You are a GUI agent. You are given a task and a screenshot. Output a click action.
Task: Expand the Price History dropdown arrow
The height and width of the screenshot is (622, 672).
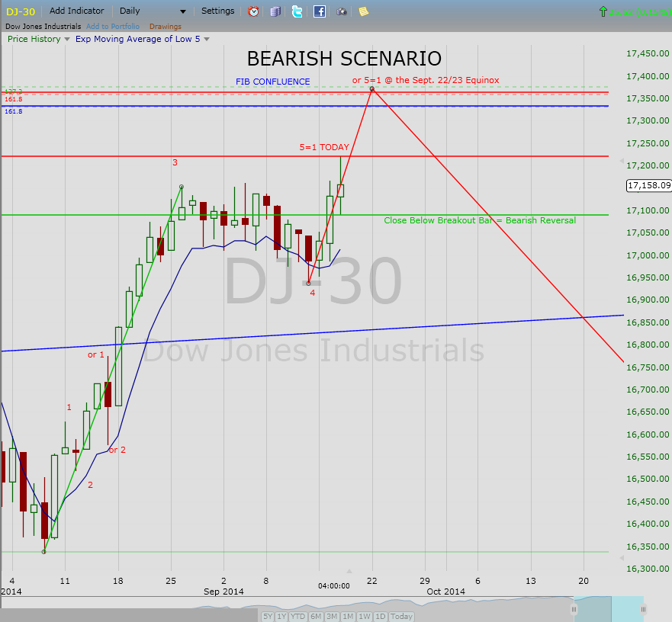pos(67,39)
